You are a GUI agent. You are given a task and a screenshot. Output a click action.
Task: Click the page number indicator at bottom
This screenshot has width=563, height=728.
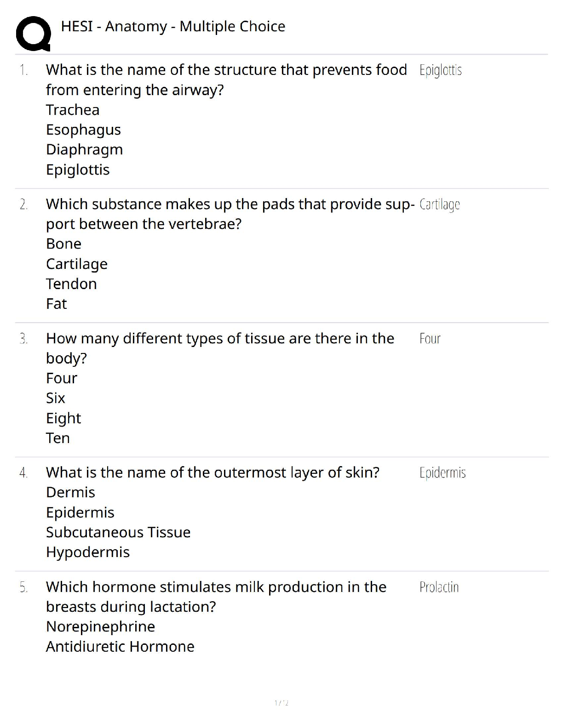(x=281, y=703)
